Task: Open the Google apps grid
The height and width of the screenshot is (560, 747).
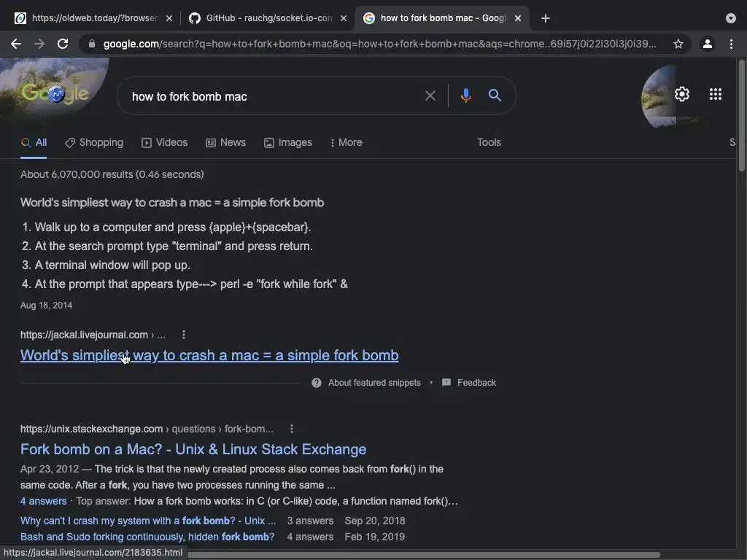Action: click(x=716, y=94)
